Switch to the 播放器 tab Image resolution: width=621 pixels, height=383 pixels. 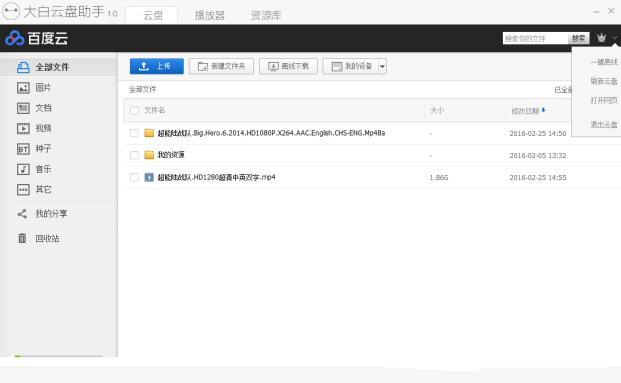coord(210,15)
